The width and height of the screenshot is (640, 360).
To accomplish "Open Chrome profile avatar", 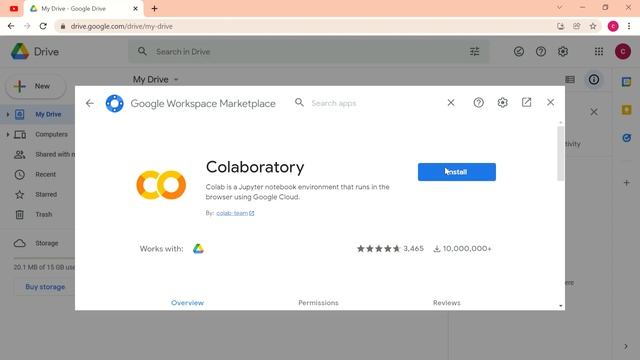I will 613,26.
